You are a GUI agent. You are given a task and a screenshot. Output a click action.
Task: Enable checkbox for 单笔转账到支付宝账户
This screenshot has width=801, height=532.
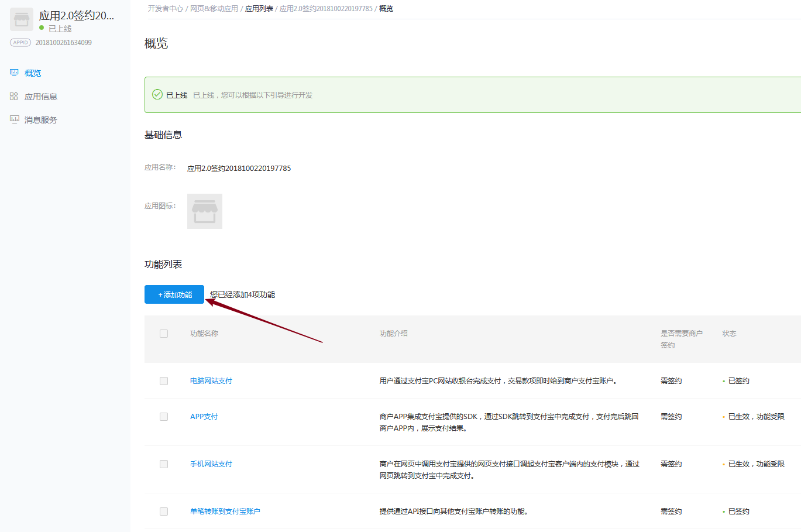click(x=164, y=512)
